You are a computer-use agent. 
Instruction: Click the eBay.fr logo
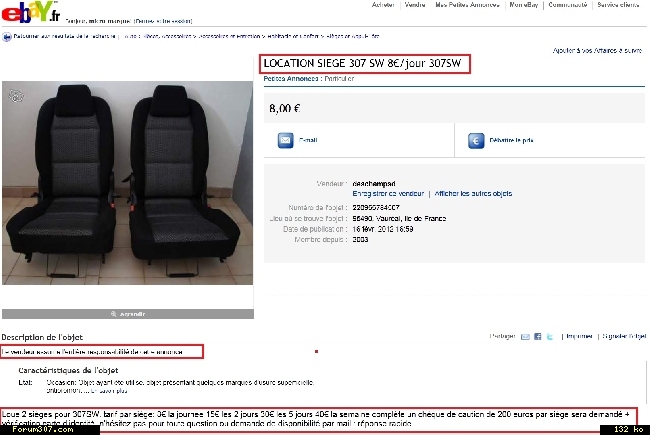[31, 12]
